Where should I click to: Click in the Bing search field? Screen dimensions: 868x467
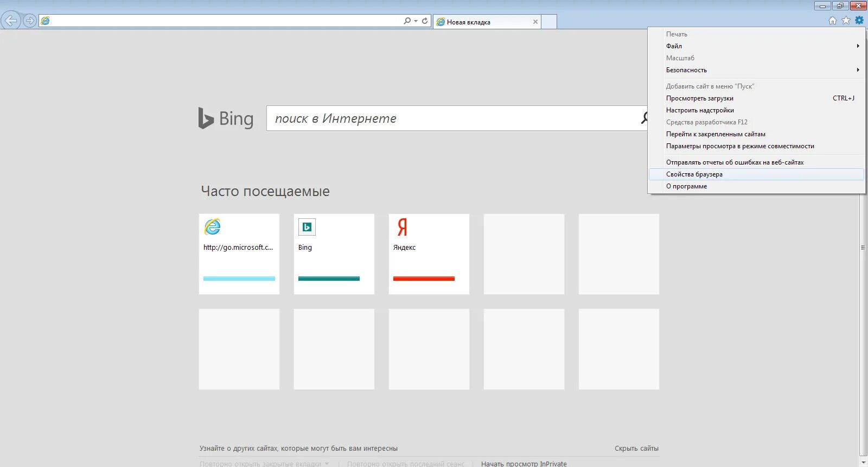coord(456,118)
